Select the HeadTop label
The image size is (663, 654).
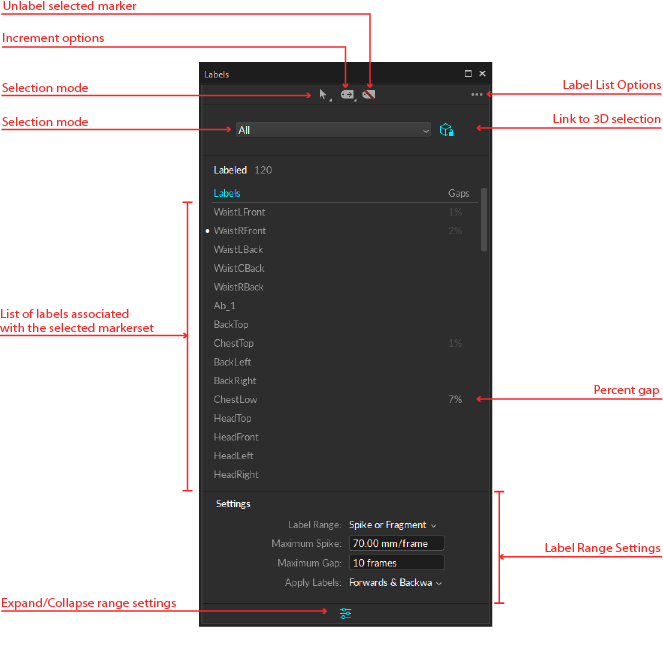point(232,418)
